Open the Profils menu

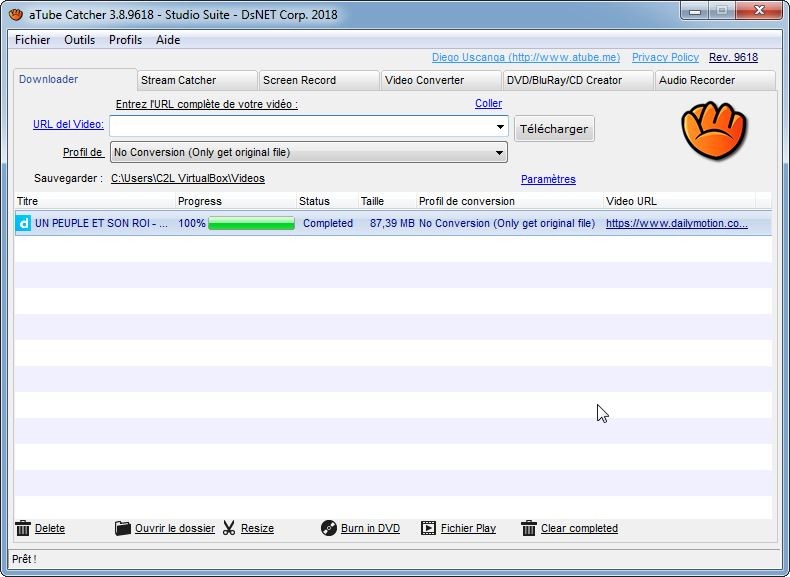click(125, 40)
